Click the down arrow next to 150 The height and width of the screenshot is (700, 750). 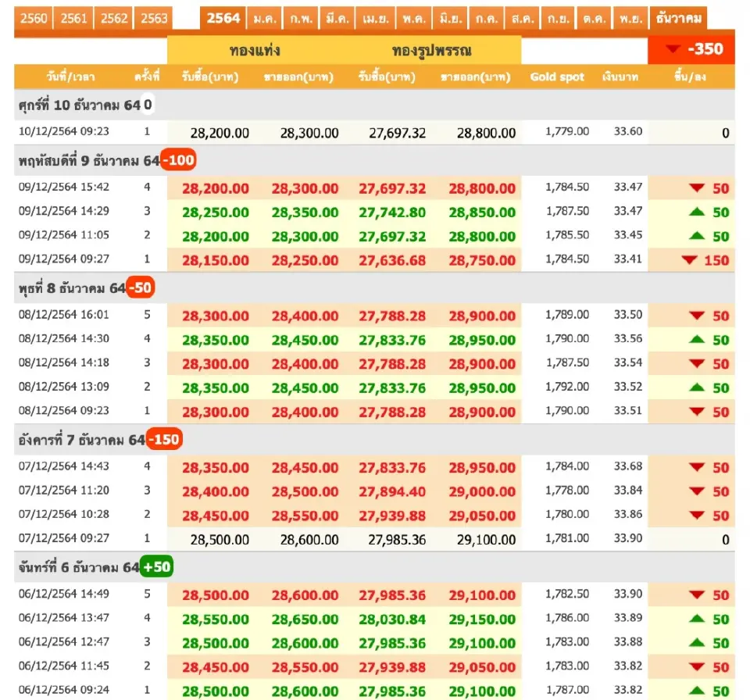click(x=689, y=260)
